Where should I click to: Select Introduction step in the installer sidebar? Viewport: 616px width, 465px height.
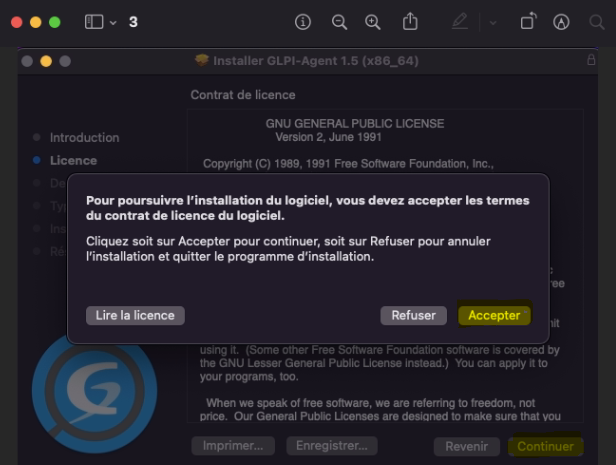[x=84, y=137]
